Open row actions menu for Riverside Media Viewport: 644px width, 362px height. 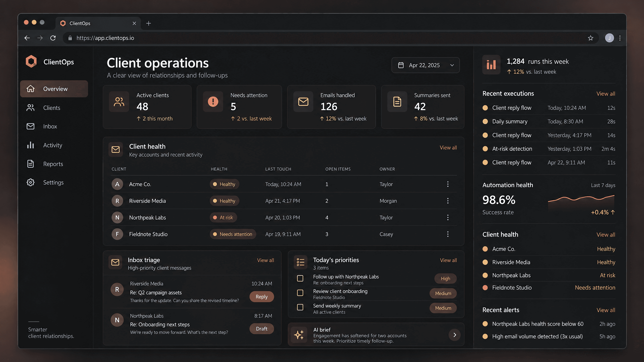click(448, 201)
